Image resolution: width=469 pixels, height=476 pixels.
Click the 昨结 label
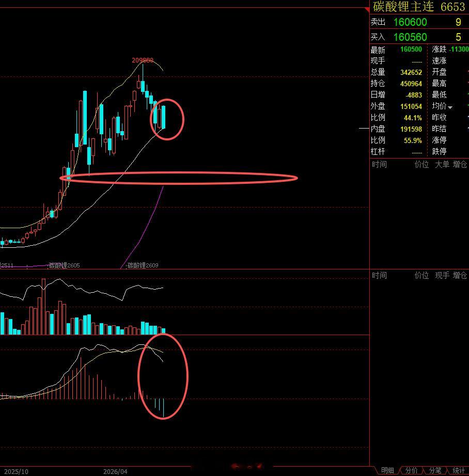click(439, 129)
